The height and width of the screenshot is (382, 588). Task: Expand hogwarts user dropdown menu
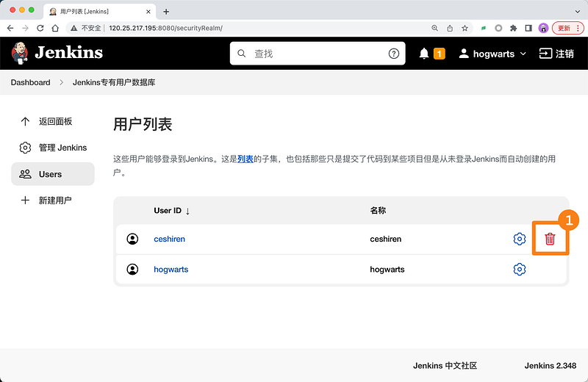point(523,54)
